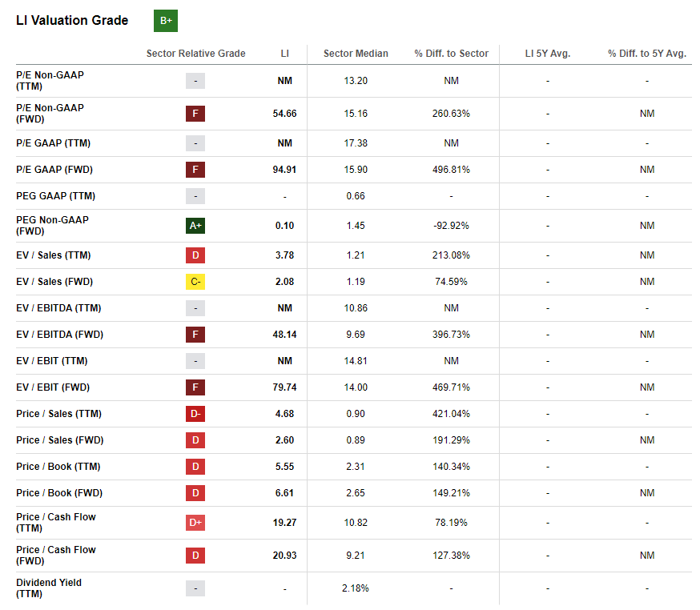Open the EV / EBITDA (FWD) metric link
The image size is (700, 610).
(x=60, y=335)
